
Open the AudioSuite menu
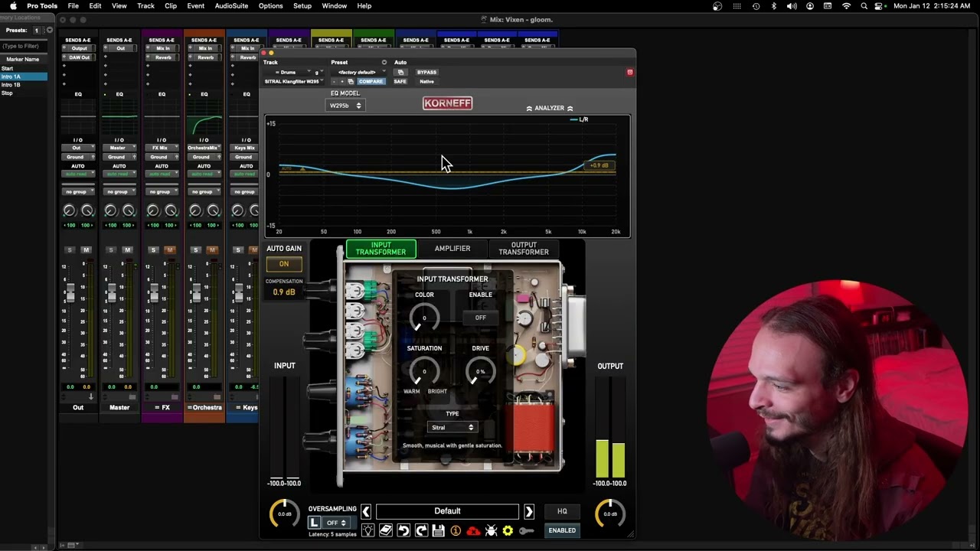point(231,6)
